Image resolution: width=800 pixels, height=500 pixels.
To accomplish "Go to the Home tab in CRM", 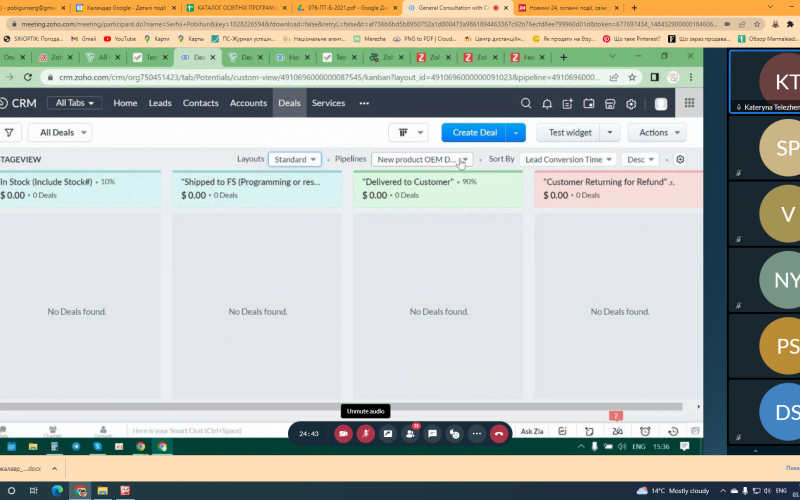I will point(125,103).
